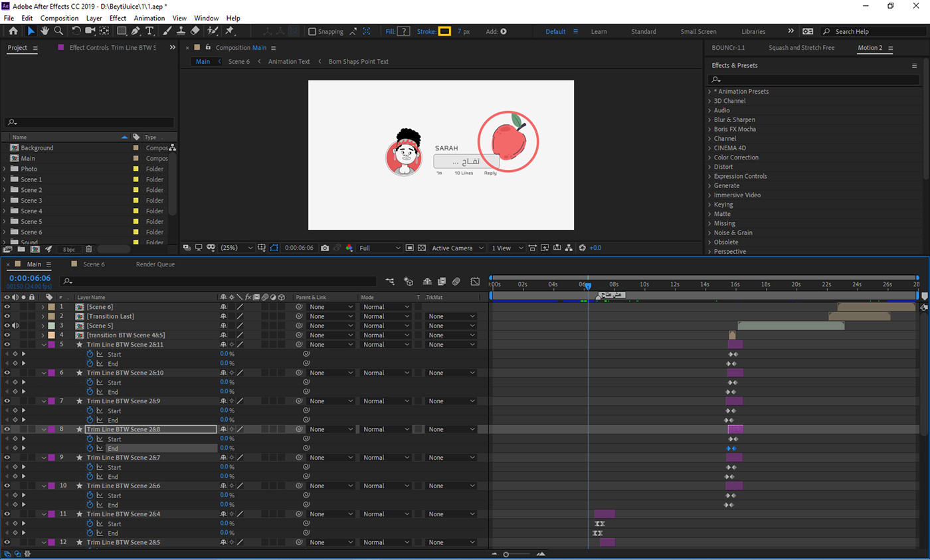The width and height of the screenshot is (930, 560).
Task: Select the Brush tool
Action: (x=167, y=31)
